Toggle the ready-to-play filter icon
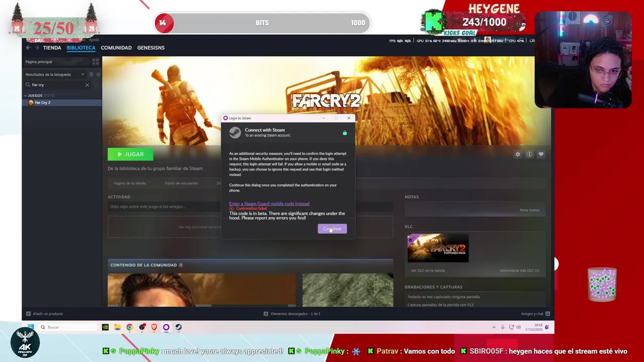The width and height of the screenshot is (644, 362). 98,74
